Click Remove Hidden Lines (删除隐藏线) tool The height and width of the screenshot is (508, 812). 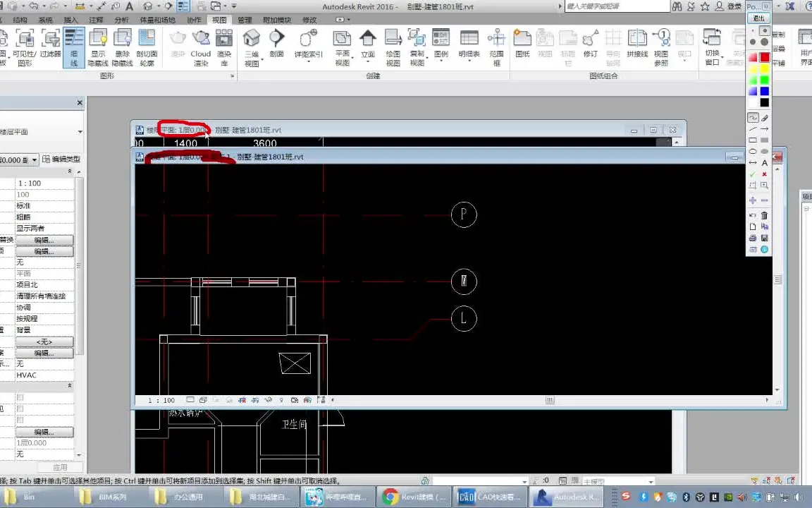(123, 48)
